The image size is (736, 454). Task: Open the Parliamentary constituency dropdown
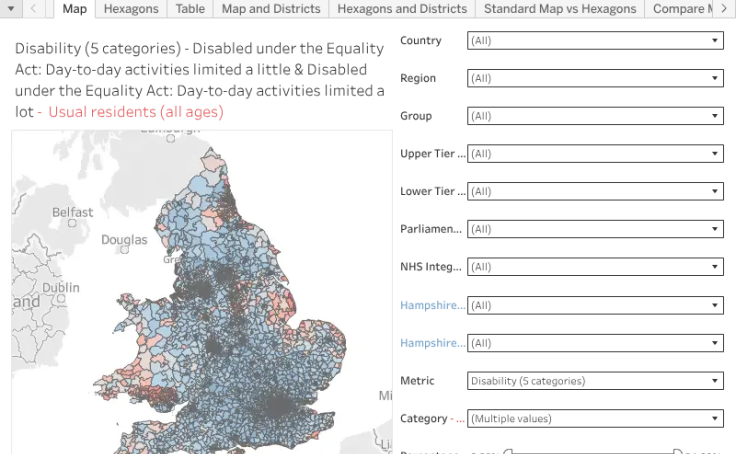click(x=595, y=229)
